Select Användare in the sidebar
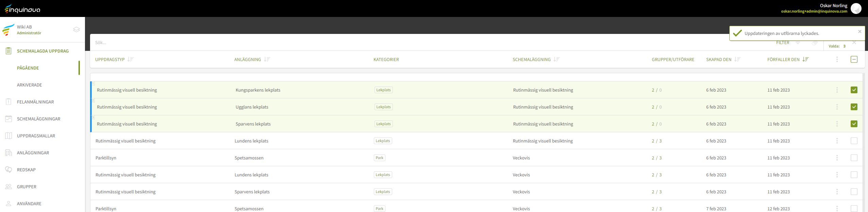The height and width of the screenshot is (212, 868). (29, 204)
